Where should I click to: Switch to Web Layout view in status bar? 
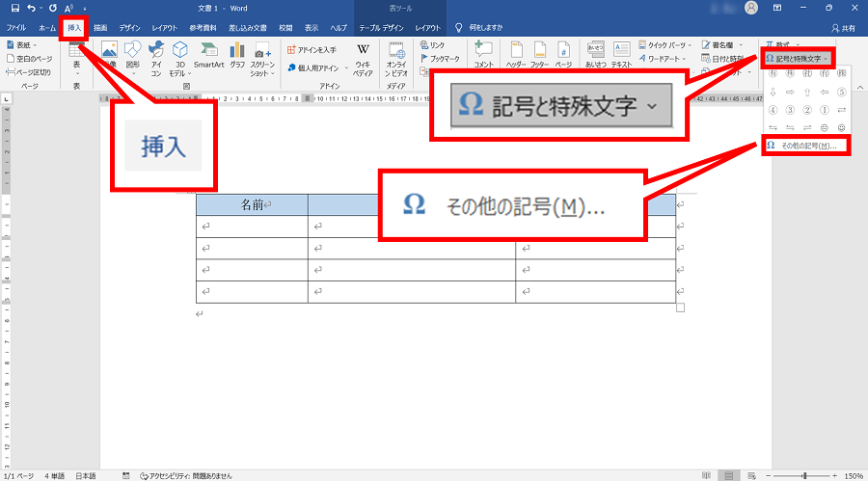click(751, 475)
